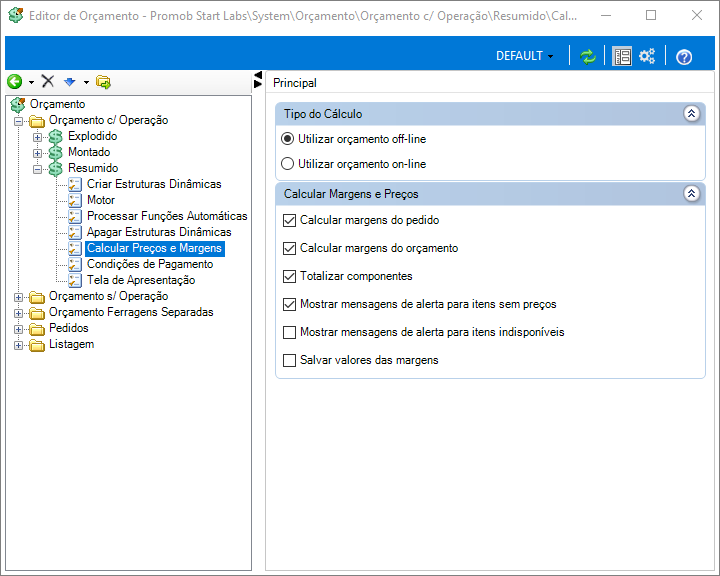Collapse the Calcular Margens e Preços section
720x576 pixels.
click(691, 193)
